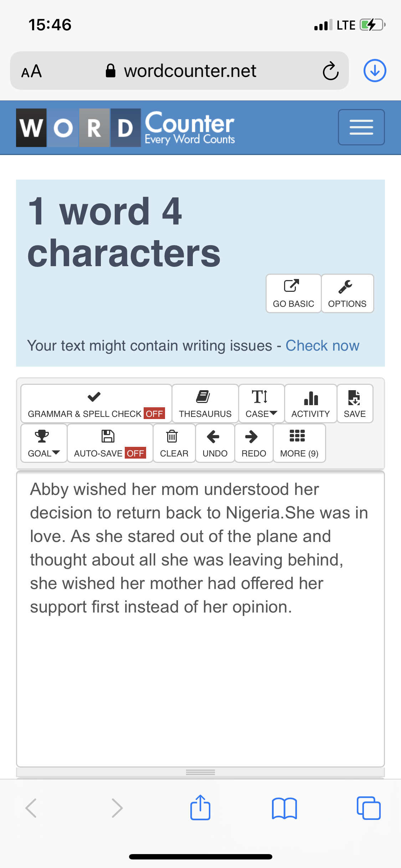Screen dimensions: 401x868
Task: Open Options wrench button
Action: (347, 294)
